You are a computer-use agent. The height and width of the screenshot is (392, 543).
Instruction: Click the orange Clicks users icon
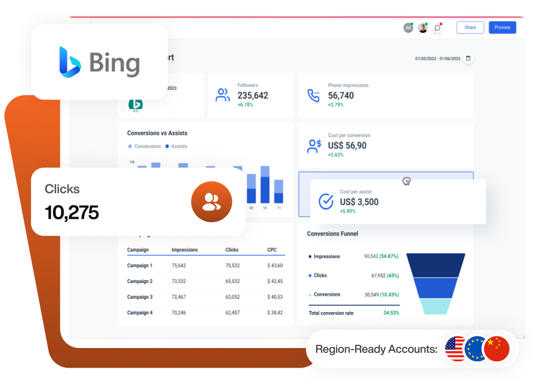pyautogui.click(x=212, y=201)
